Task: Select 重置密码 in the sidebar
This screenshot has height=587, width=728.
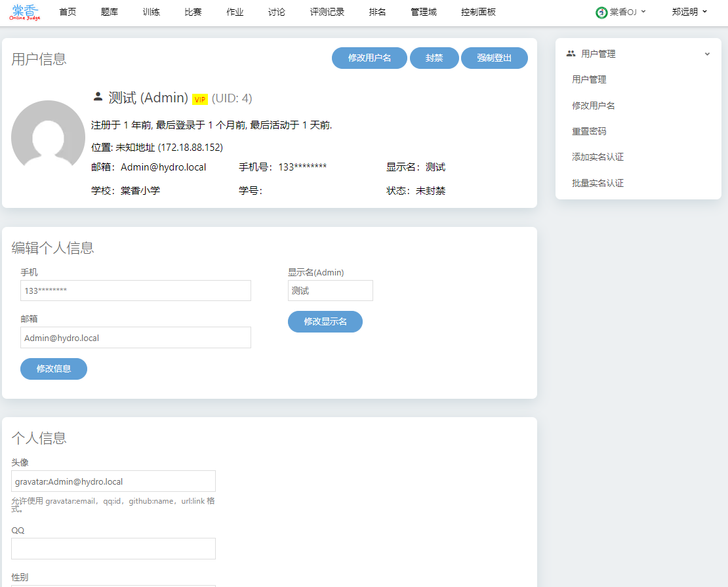Action: (x=589, y=131)
